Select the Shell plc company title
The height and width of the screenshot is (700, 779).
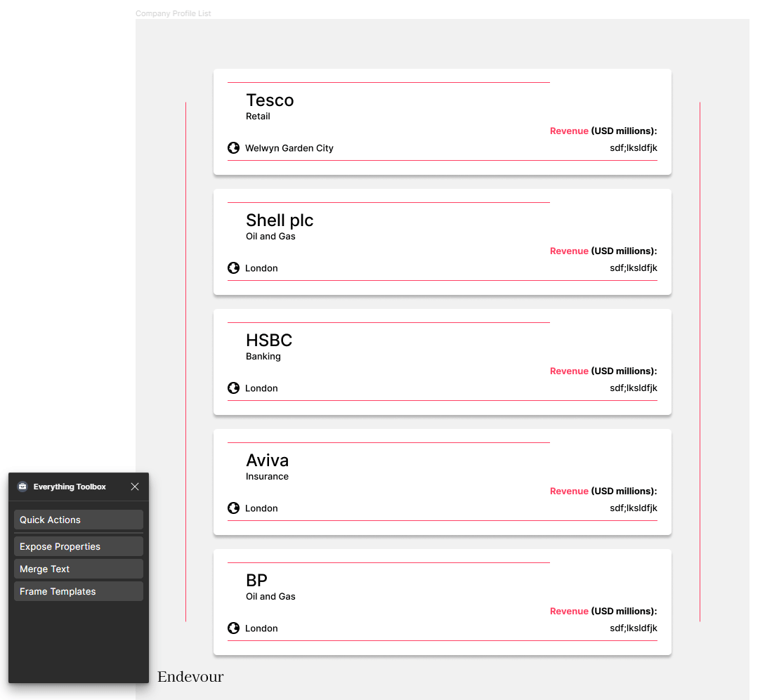[x=280, y=220]
